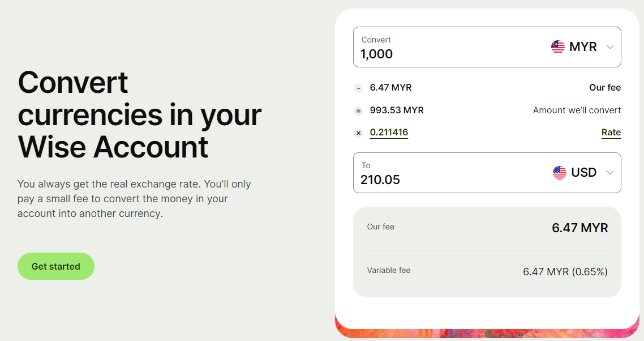
Task: Click the minus fee circle icon
Action: [x=358, y=88]
